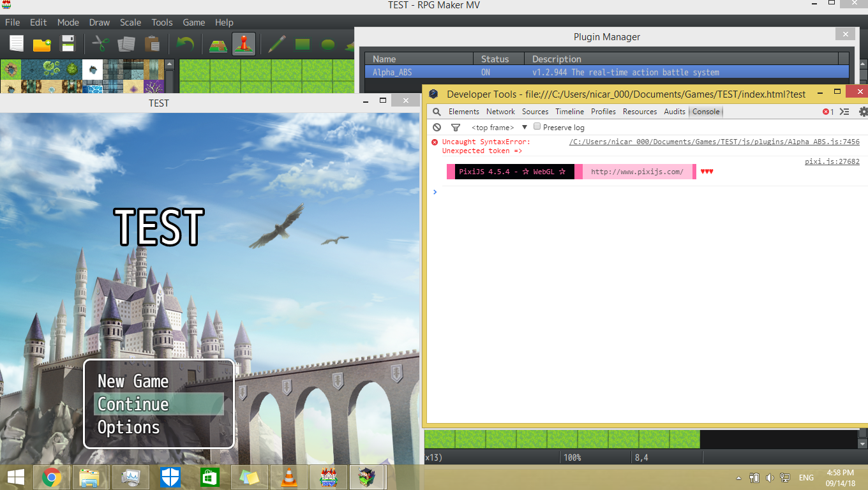Open DevTools settings gear
Screen dimensions: 868x490
coord(863,112)
